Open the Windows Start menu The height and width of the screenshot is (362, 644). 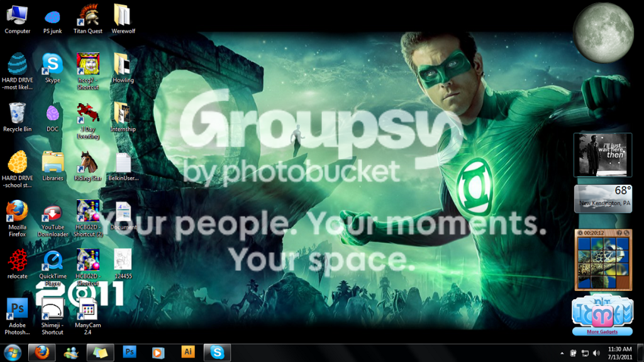pyautogui.click(x=13, y=353)
